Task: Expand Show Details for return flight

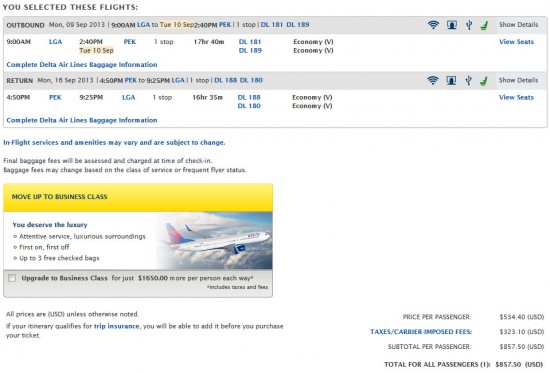Action: point(518,80)
